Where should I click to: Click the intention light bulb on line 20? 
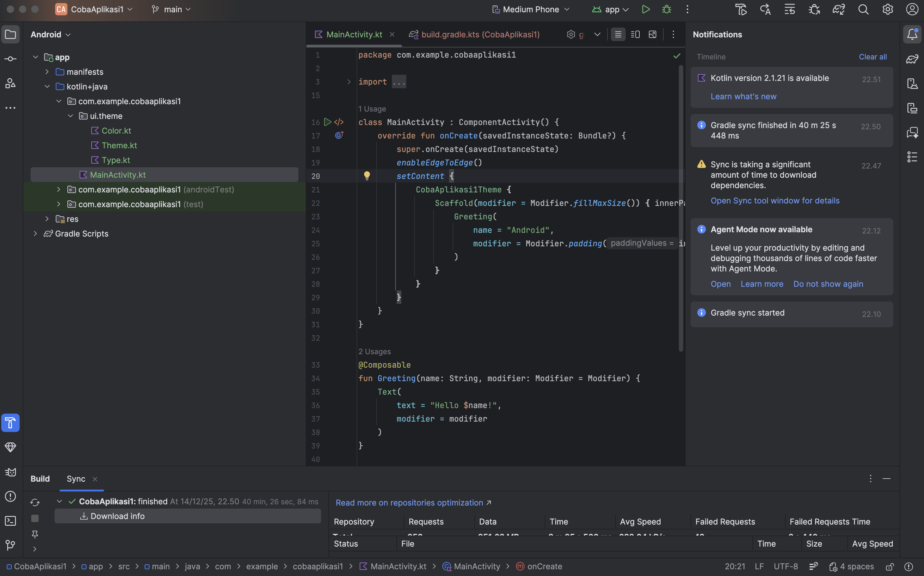coord(367,176)
